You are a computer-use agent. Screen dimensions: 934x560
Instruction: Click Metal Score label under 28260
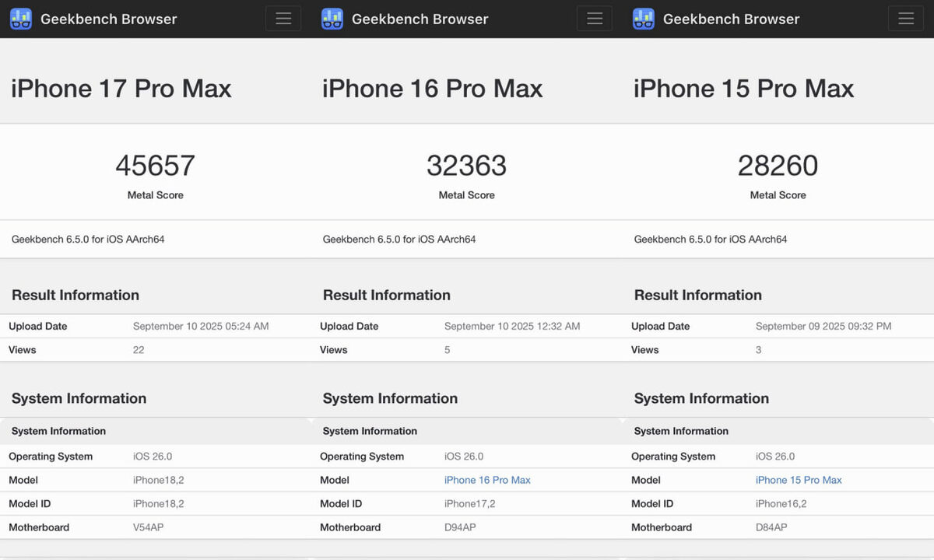pyautogui.click(x=778, y=195)
